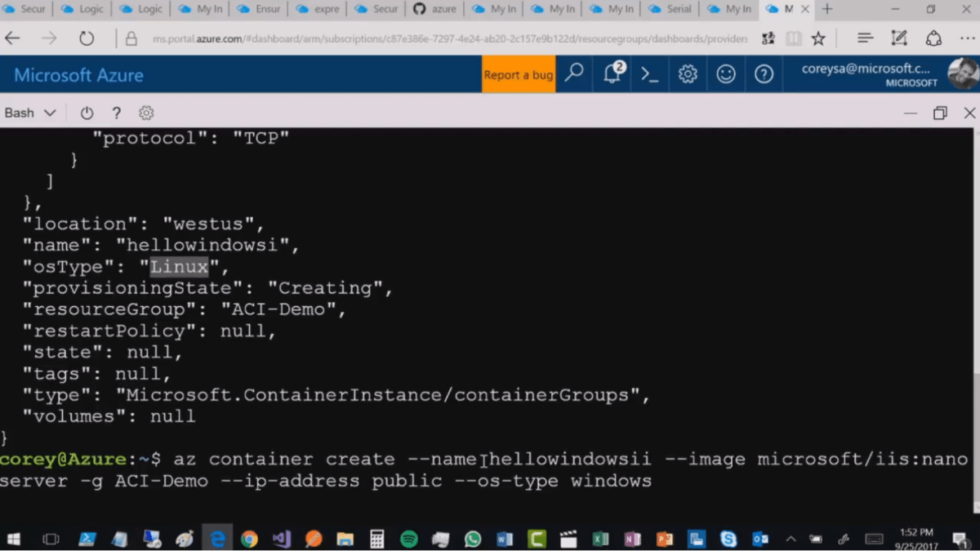Click the Report a bug button

click(x=518, y=74)
